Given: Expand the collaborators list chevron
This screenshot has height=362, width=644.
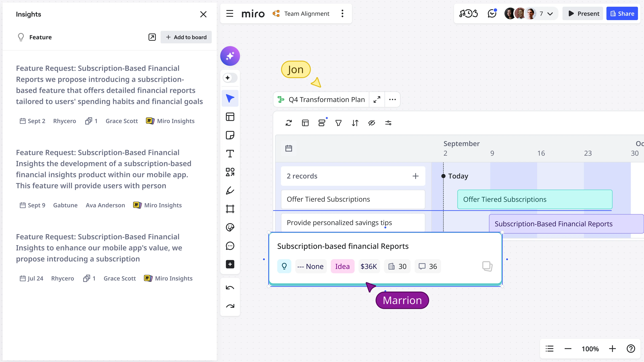Looking at the screenshot, I should (550, 14).
